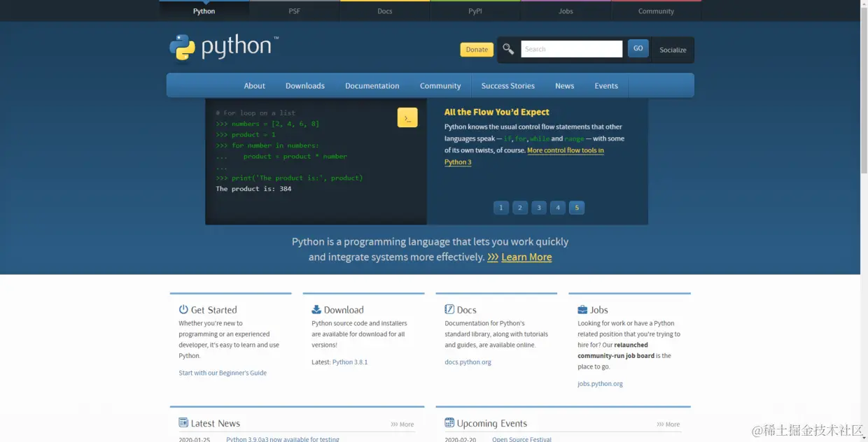Click the Jobs section briefcase icon
868x442 pixels.
click(x=582, y=309)
